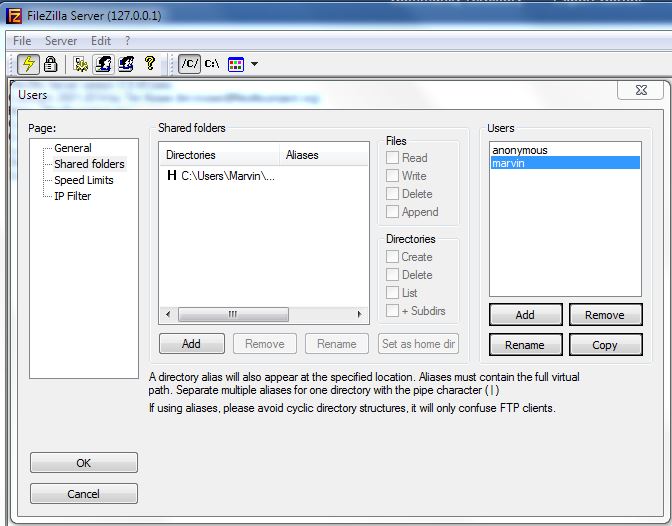Click the horizontal scrollbar thumb in directories
Screen dimensions: 672x526
point(233,315)
